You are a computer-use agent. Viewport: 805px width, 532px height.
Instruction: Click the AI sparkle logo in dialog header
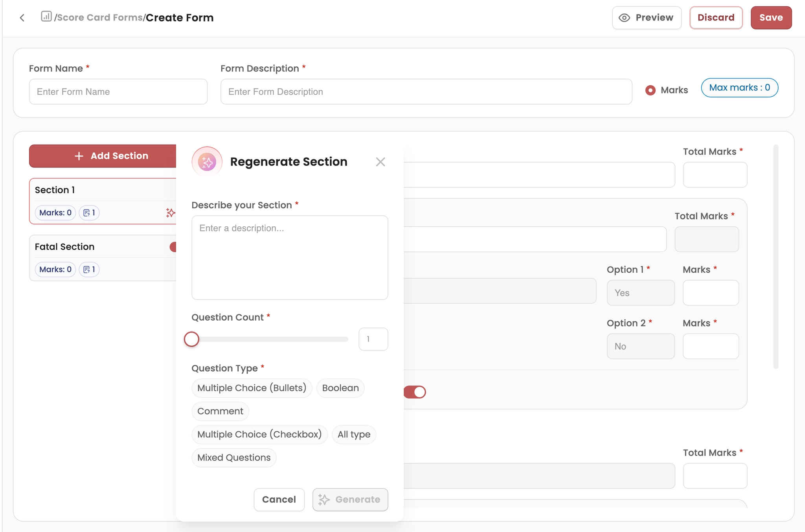coord(207,162)
